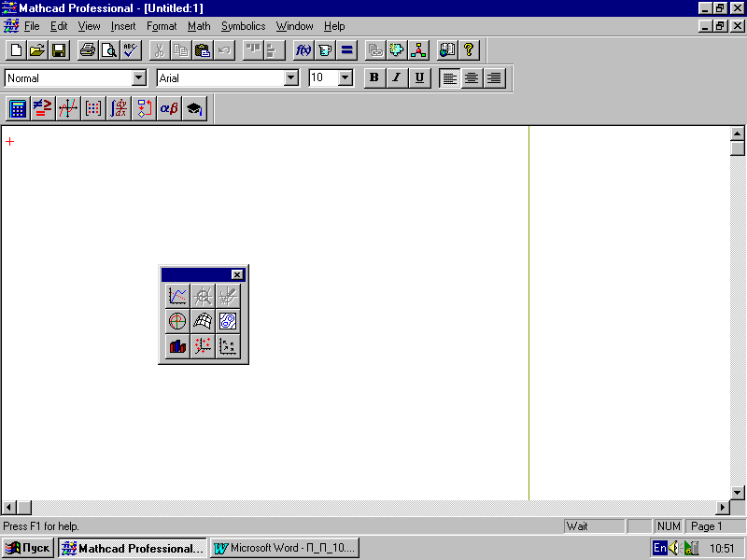Open the Math menu
This screenshot has width=747, height=560.
tap(199, 26)
